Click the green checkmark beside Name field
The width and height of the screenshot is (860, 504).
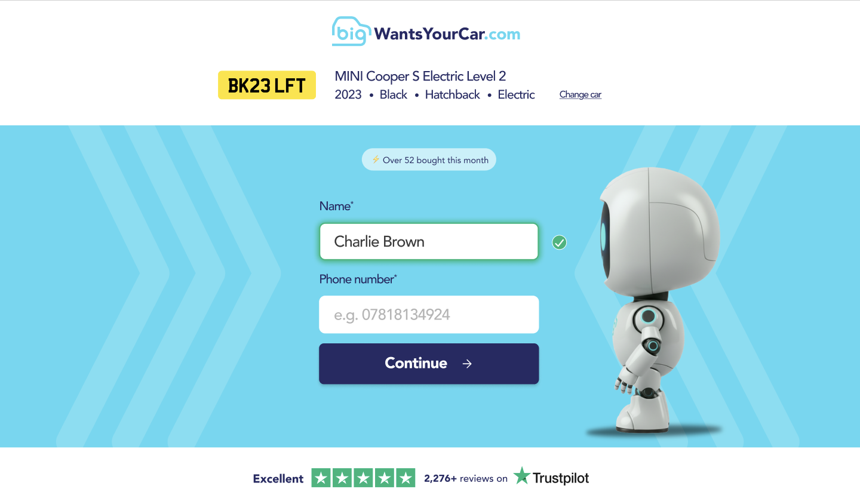(559, 242)
